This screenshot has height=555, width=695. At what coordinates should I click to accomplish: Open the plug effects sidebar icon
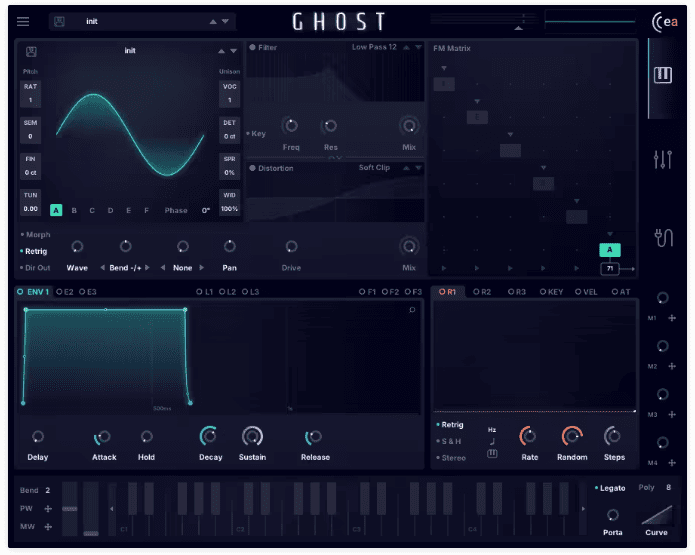click(x=663, y=238)
